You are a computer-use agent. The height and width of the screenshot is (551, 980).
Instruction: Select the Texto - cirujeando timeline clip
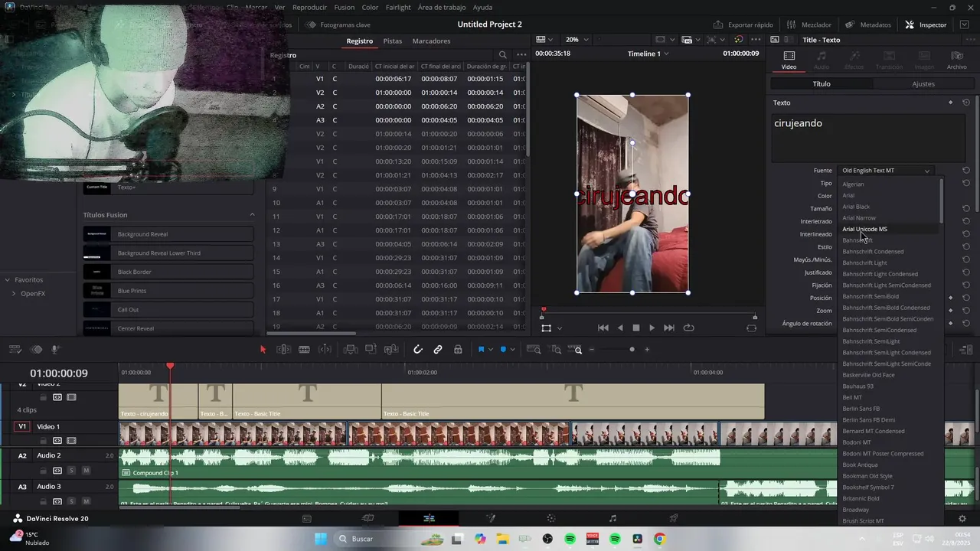158,402
